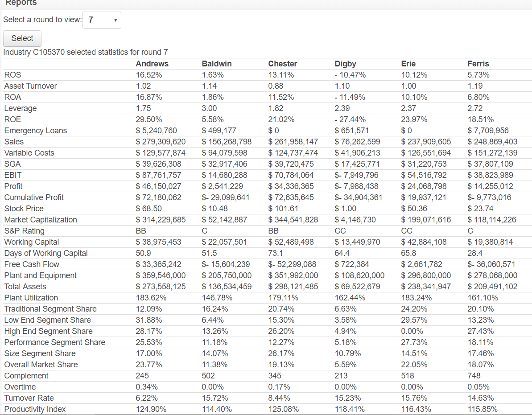Click Erie Profit value $ 24,068,798
This screenshot has width=532, height=415.
click(x=424, y=186)
